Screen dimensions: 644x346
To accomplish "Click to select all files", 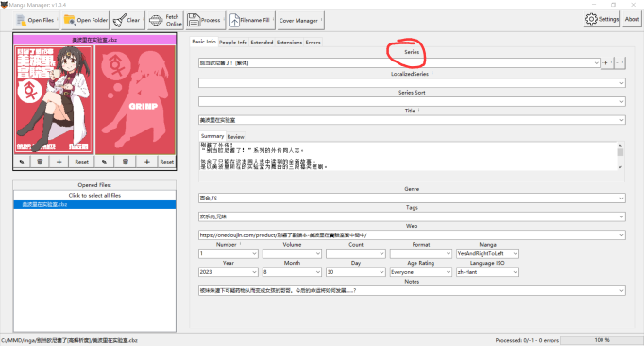I will click(94, 195).
